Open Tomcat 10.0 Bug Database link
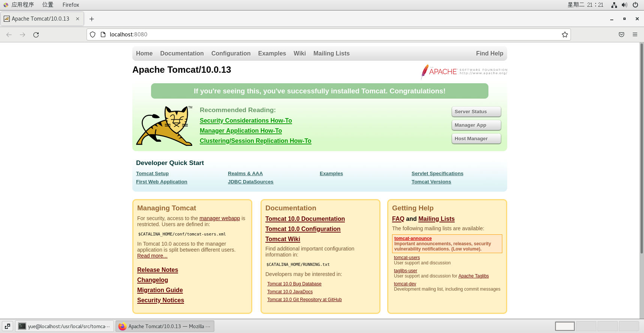The height and width of the screenshot is (333, 644). click(x=294, y=284)
